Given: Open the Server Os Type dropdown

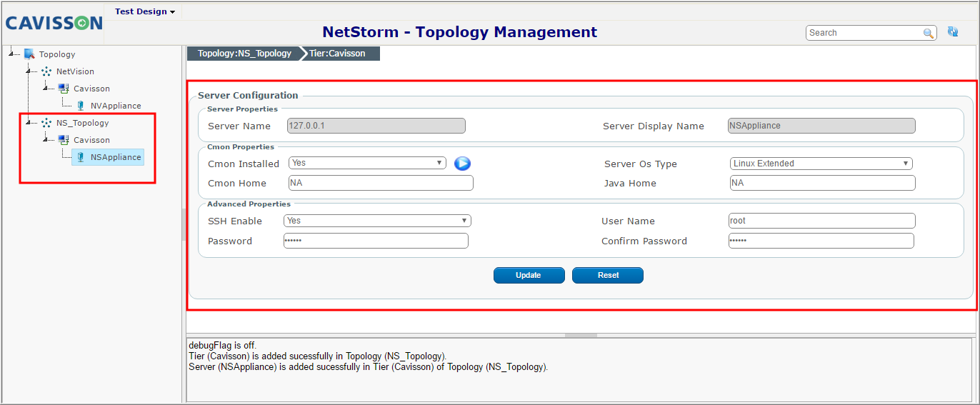Looking at the screenshot, I should (x=821, y=164).
